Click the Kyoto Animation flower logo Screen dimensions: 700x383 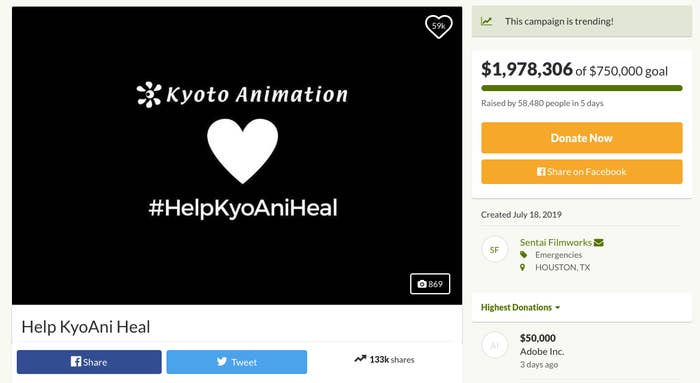pyautogui.click(x=149, y=95)
